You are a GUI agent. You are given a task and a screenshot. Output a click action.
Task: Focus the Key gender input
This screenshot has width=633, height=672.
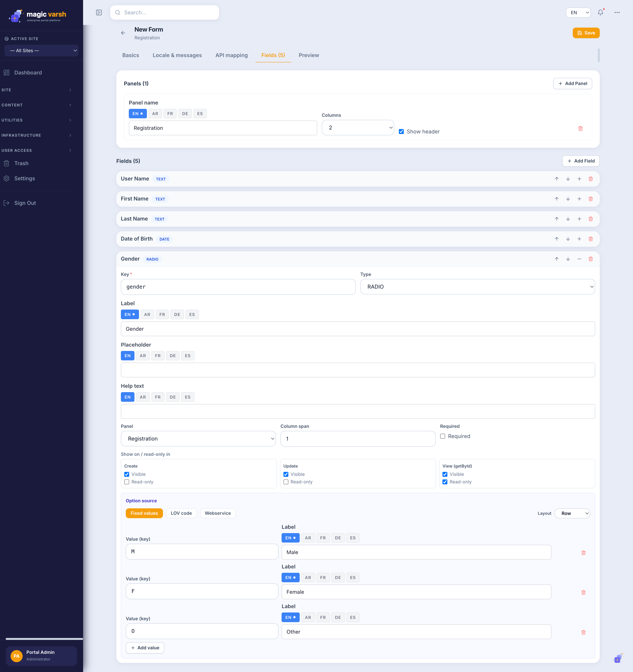tap(238, 287)
